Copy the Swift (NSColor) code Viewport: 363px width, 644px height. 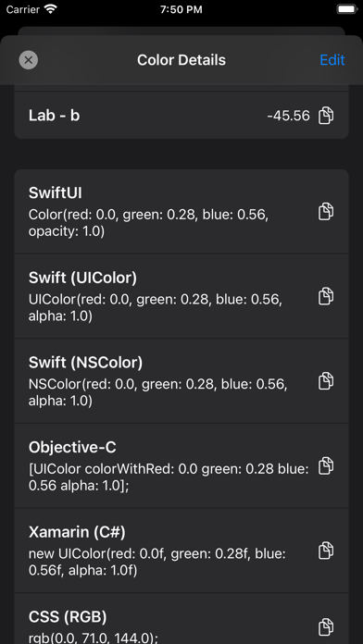coord(326,380)
